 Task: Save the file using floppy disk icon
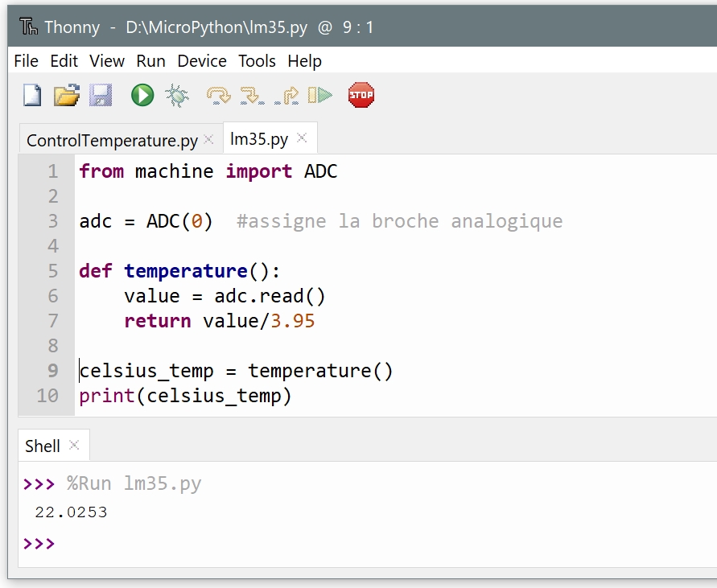point(101,96)
